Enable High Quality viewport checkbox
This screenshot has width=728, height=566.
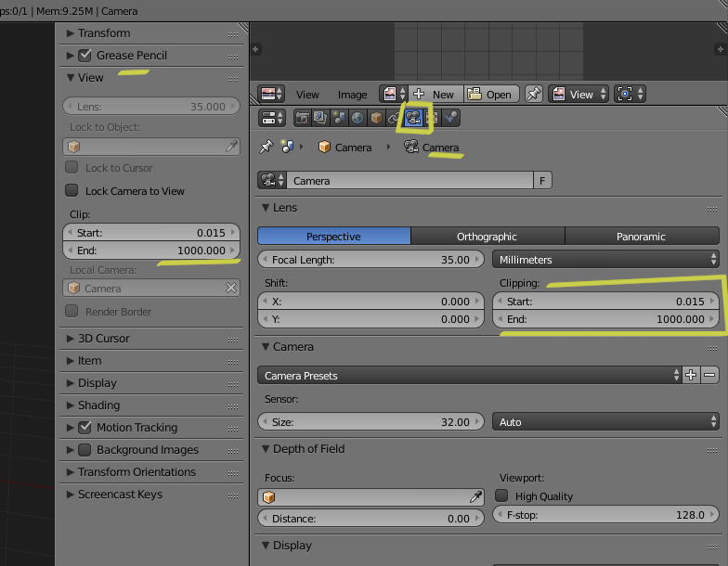coord(502,496)
